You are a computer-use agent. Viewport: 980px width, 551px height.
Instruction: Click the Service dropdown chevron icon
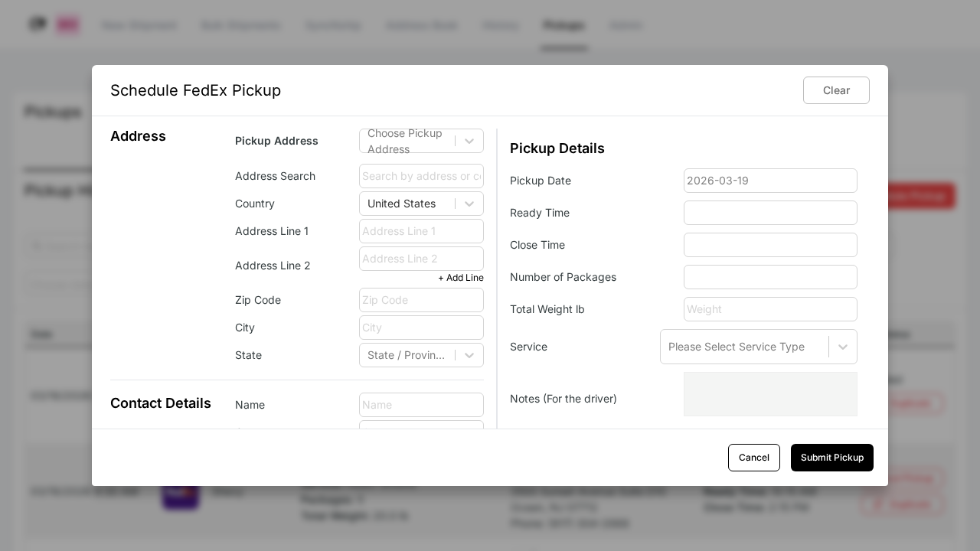843,347
